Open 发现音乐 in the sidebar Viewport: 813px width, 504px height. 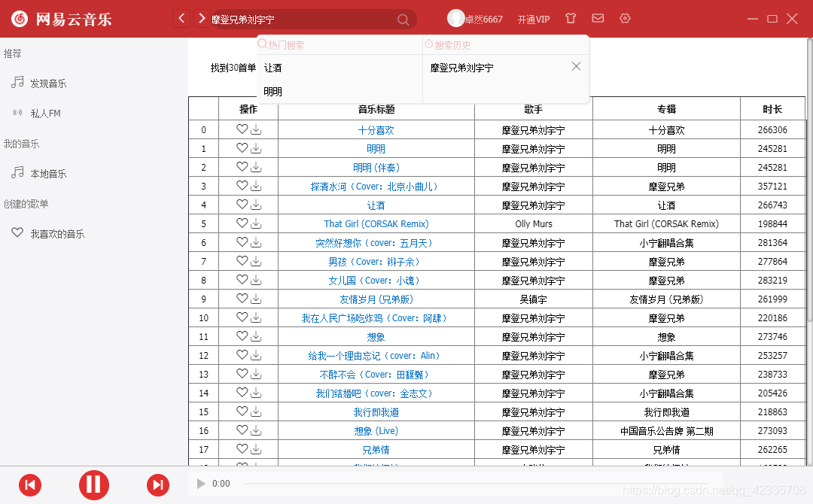coord(47,83)
